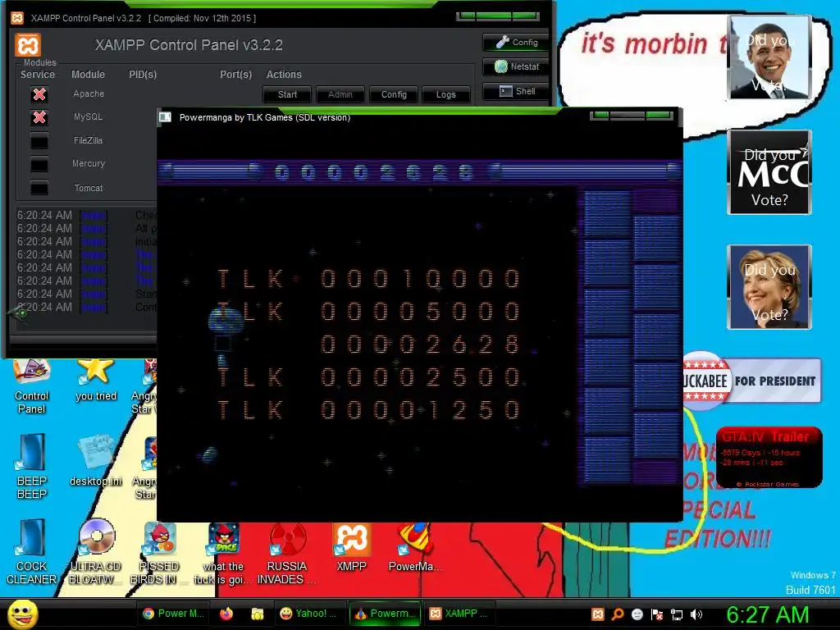Click the 'Mercury' module label
The height and width of the screenshot is (630, 840).
89,163
